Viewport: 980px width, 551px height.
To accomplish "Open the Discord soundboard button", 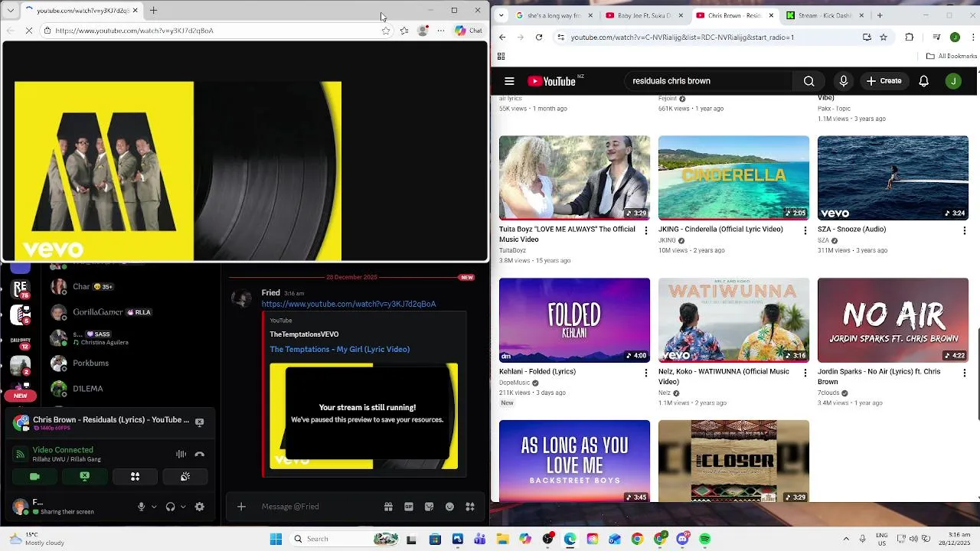I will pos(185,476).
